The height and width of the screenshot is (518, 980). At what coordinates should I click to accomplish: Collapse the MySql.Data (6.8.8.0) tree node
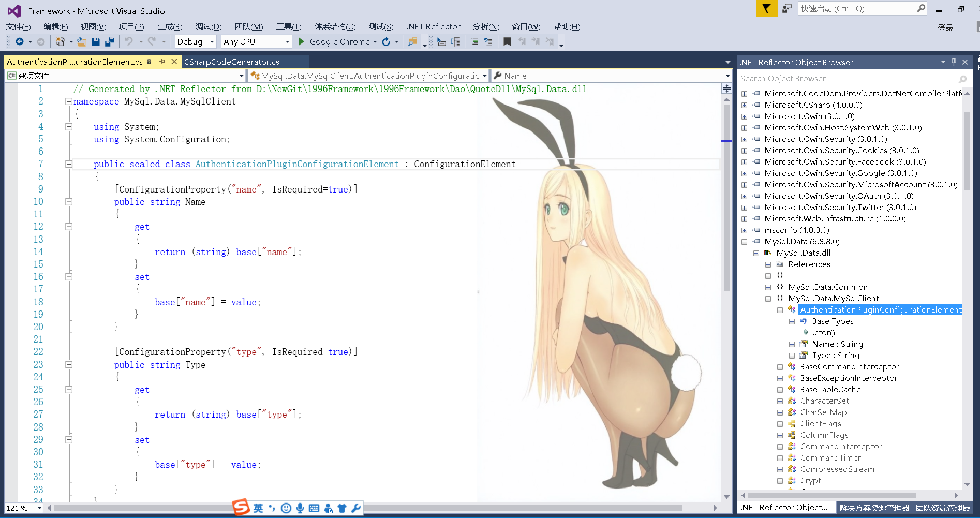(x=744, y=242)
